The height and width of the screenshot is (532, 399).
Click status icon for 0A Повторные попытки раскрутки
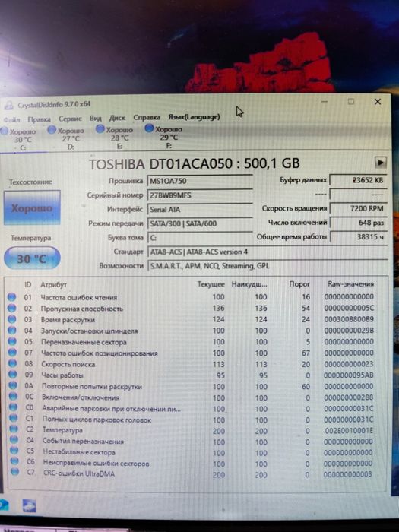pos(13,386)
